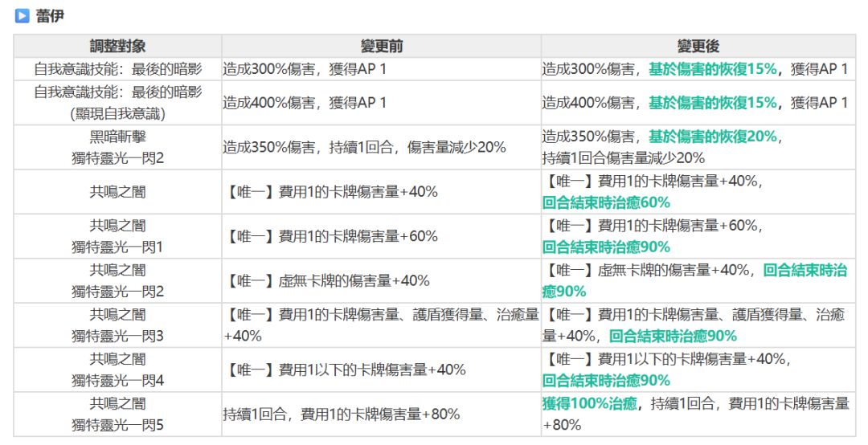Select the cell 共鳴之闇 獨特靈光一閃3

pyautogui.click(x=117, y=325)
